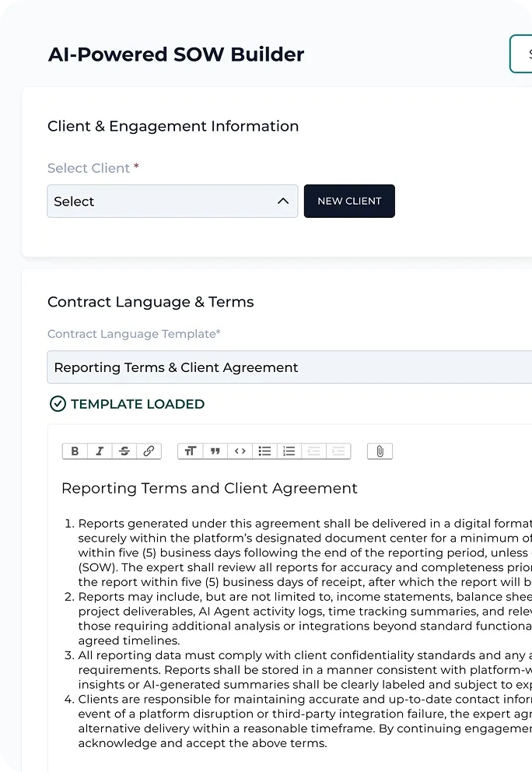Click the TEMPLATE LOADED checkmark icon
532x772 pixels.
[58, 404]
